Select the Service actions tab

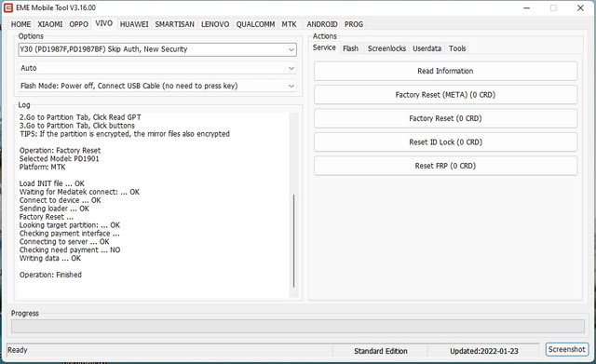point(324,47)
